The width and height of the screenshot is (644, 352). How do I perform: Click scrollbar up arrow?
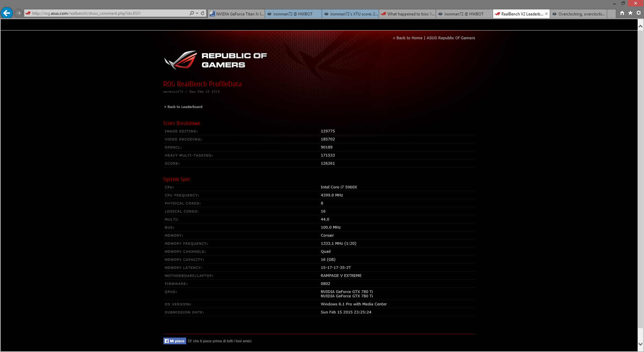(x=641, y=26)
